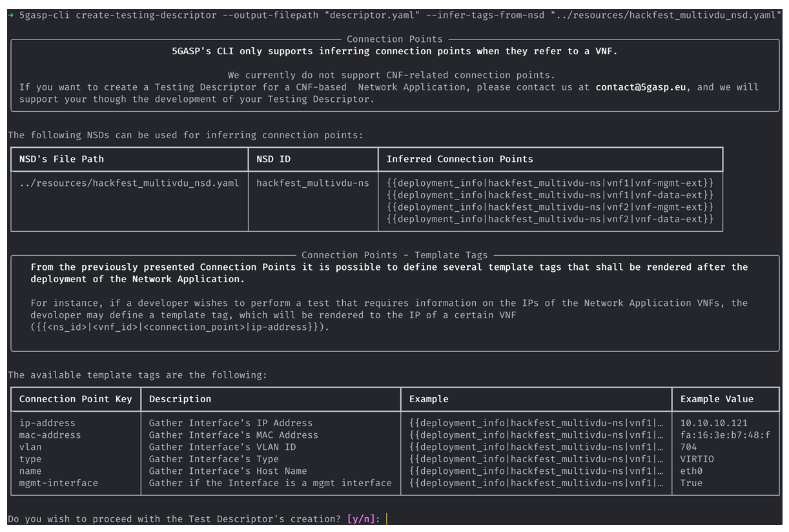Image resolution: width=789 pixels, height=532 pixels.
Task: Select the type connection point key
Action: click(x=30, y=459)
